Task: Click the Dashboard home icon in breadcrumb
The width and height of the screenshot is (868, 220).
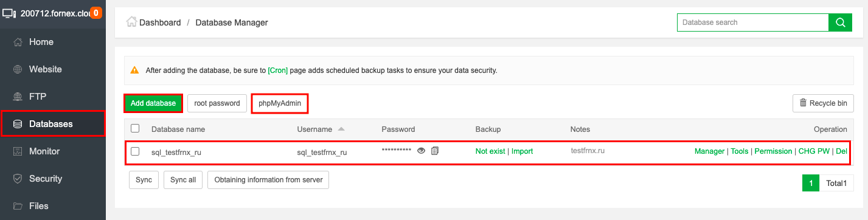Action: coord(131,22)
